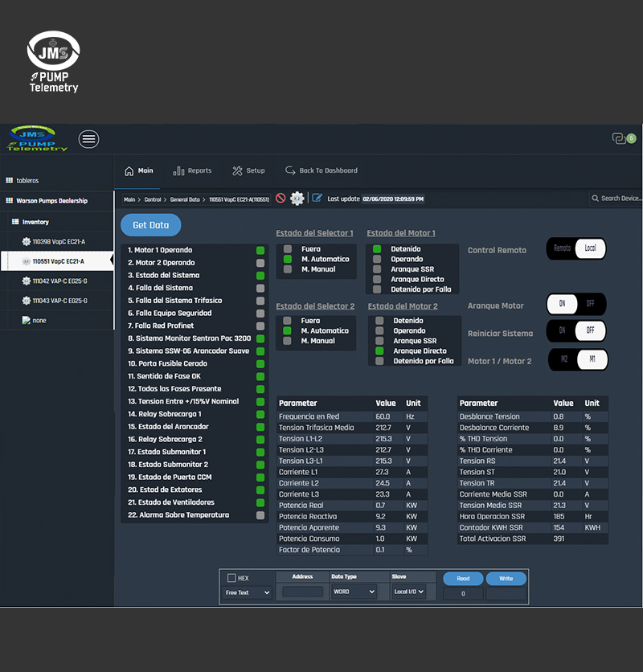Screen dimensions: 643x672
Task: Click the notifications icon at top right
Action: (620, 139)
